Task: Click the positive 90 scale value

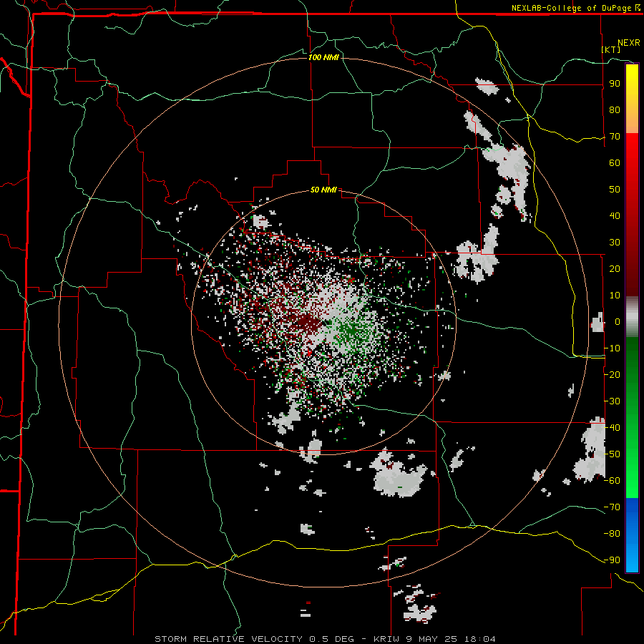Action: pos(615,84)
